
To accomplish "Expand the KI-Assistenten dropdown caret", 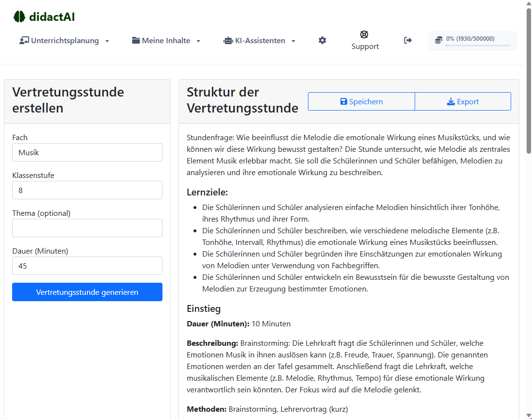I will tap(293, 41).
